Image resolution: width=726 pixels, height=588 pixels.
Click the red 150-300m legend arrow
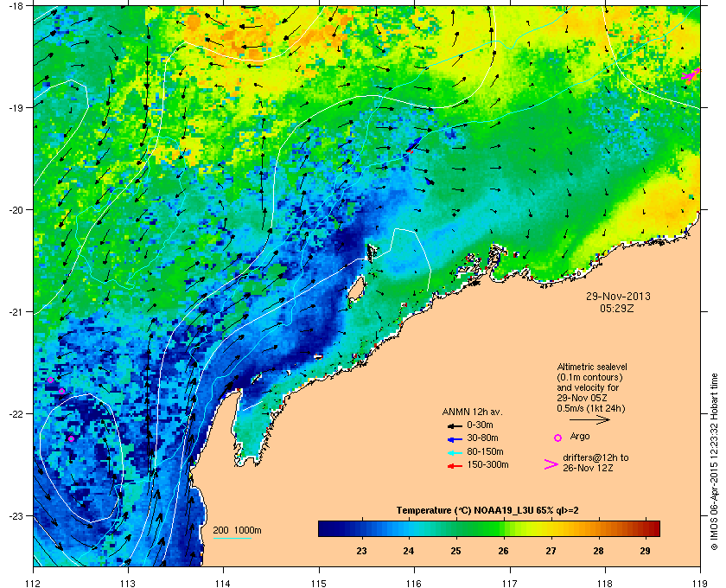pyautogui.click(x=455, y=466)
